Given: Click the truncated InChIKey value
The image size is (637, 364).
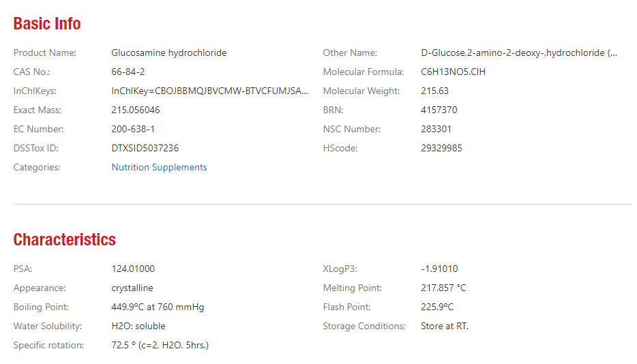Looking at the screenshot, I should tap(209, 91).
